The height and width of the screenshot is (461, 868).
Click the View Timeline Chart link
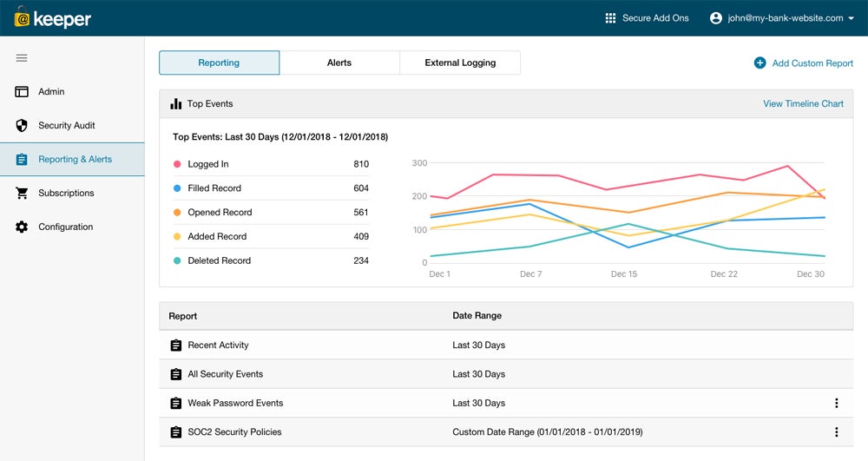point(803,104)
